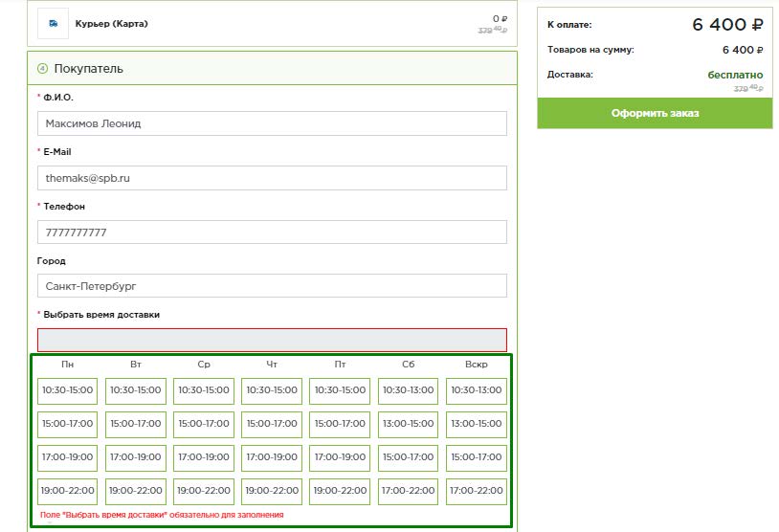Select Ср slot 17:00-19:00
779x532 pixels.
pos(204,457)
